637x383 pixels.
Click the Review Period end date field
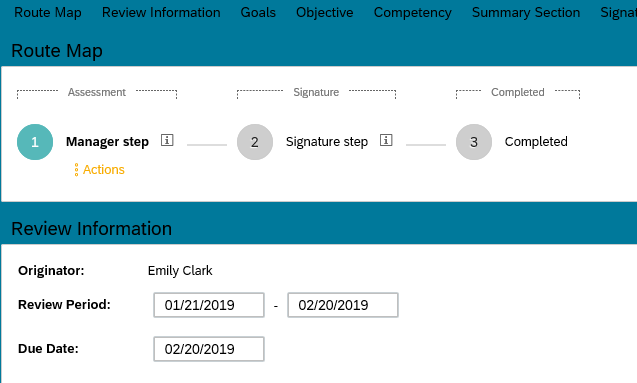click(343, 305)
